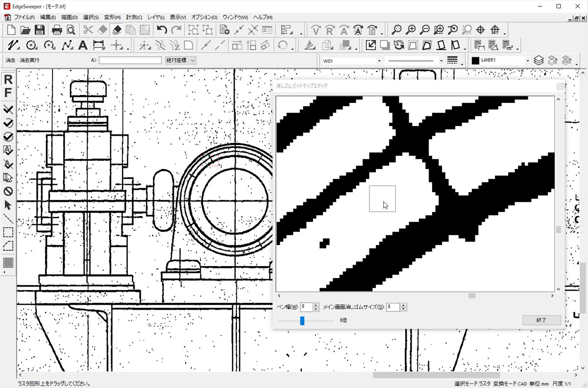The height and width of the screenshot is (388, 588).
Task: Open the 絶対座標 coordinate dropdown
Action: 181,60
